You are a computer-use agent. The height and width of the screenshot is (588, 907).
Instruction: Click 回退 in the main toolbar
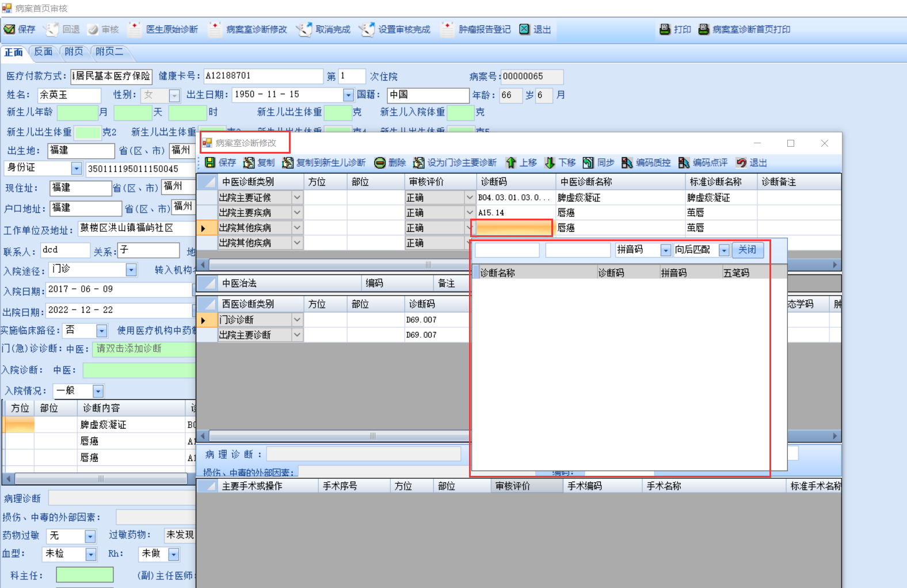point(63,29)
